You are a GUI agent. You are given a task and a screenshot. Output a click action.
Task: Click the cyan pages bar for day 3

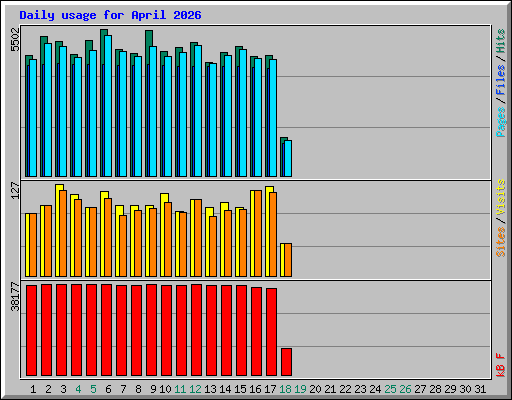click(x=63, y=111)
